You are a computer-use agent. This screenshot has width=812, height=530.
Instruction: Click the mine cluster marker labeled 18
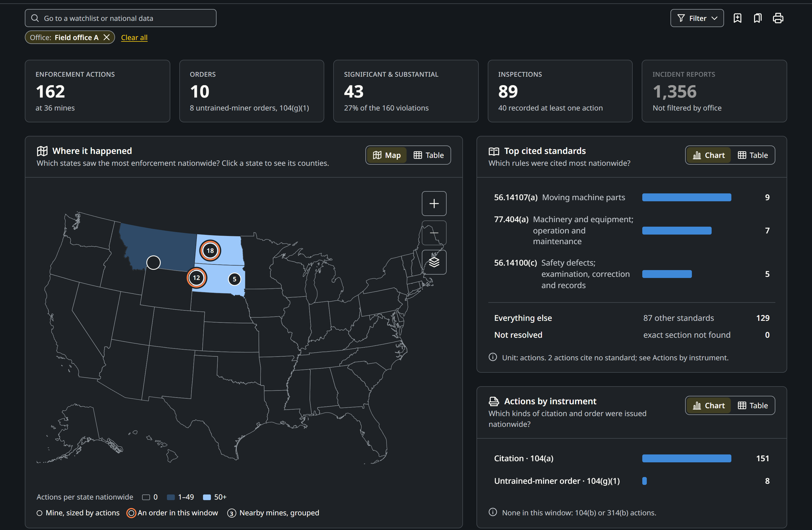tap(210, 251)
